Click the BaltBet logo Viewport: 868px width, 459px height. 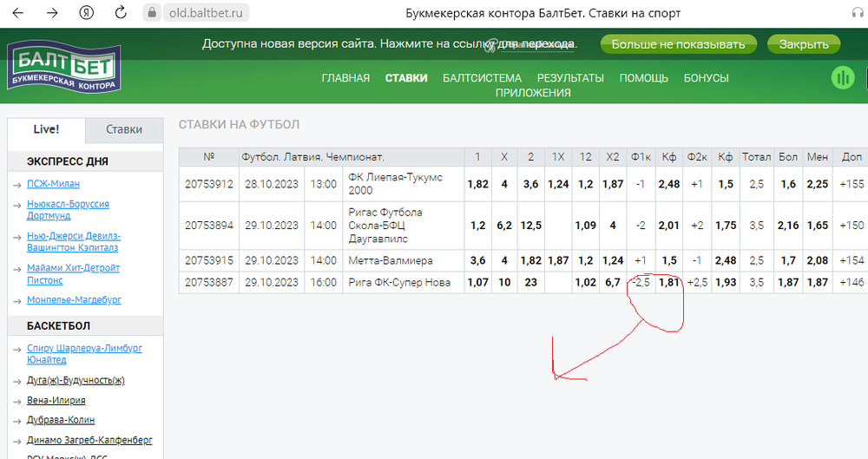tap(64, 68)
